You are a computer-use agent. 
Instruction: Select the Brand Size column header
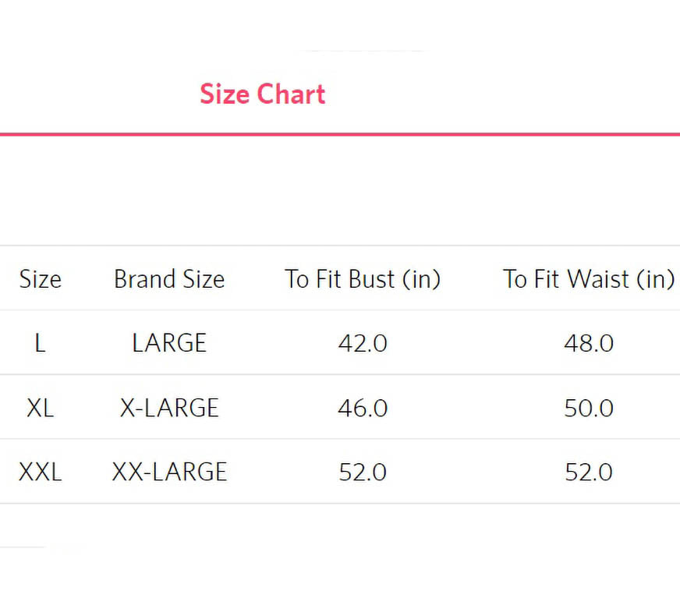click(169, 279)
